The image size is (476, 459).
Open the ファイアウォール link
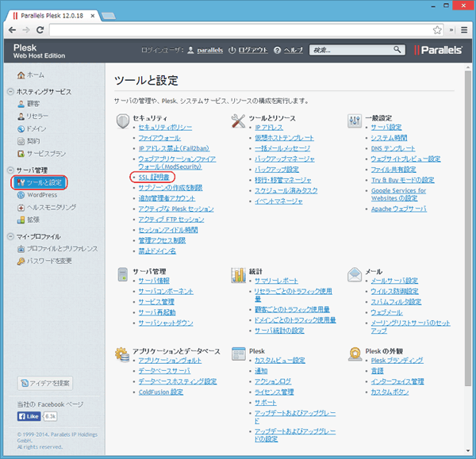(x=159, y=138)
